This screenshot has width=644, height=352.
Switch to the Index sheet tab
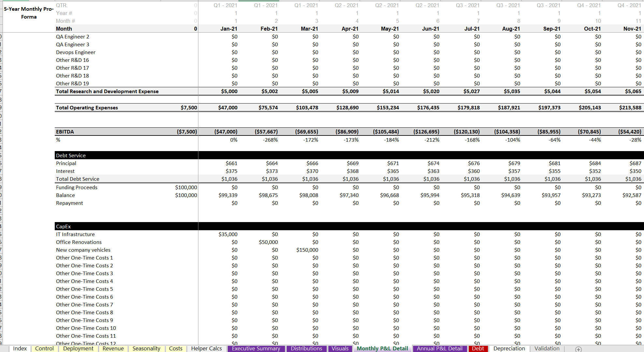20,348
